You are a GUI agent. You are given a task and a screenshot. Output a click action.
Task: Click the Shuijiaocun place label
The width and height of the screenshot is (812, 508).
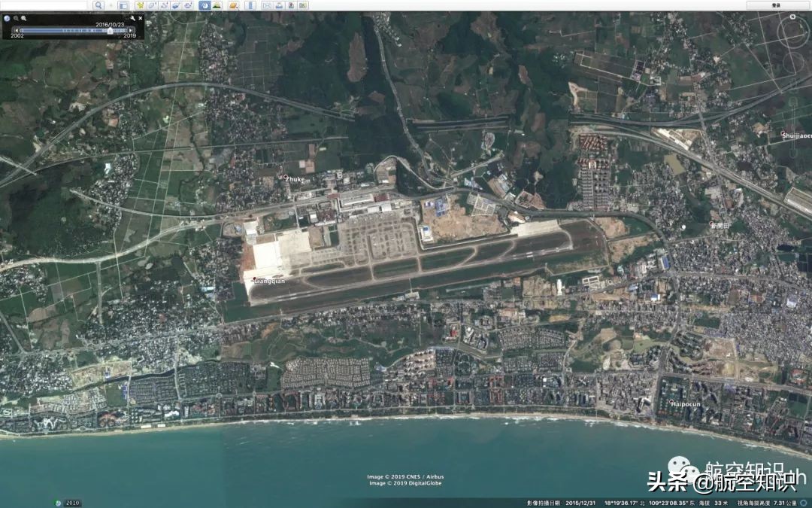point(797,135)
